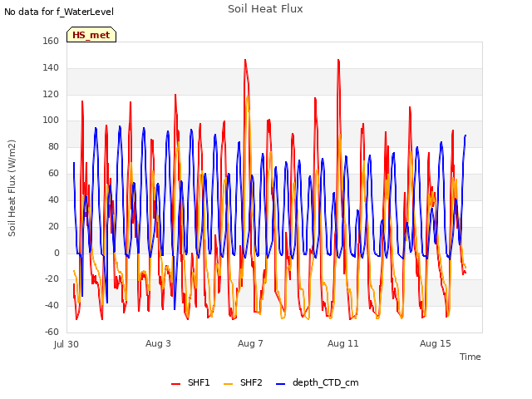Toggle the SHF2 legend entry
532x399 pixels.
pyautogui.click(x=243, y=382)
